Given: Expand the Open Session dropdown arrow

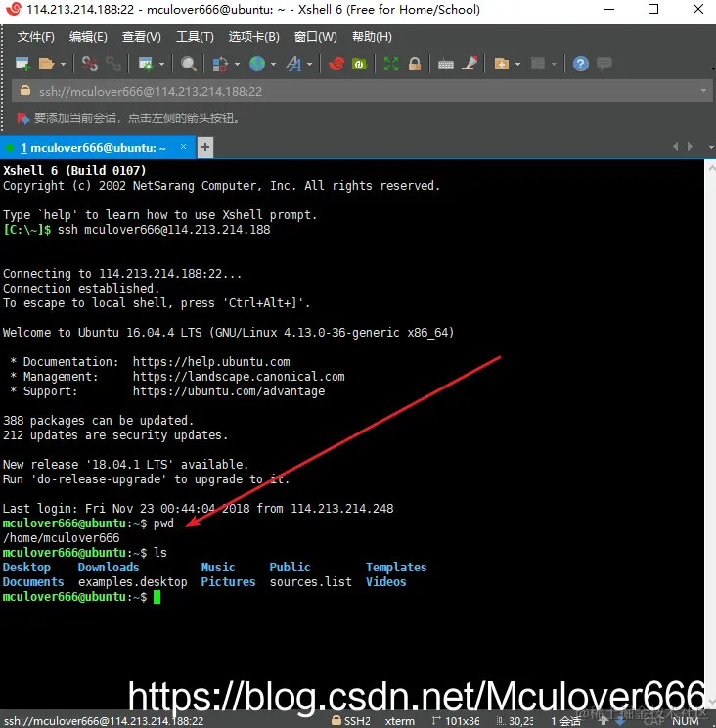Looking at the screenshot, I should 64,64.
